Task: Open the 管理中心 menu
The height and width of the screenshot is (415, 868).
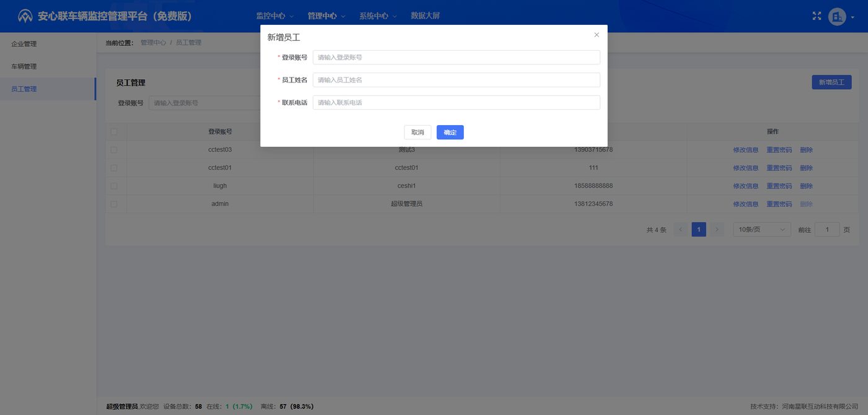Action: click(x=326, y=16)
